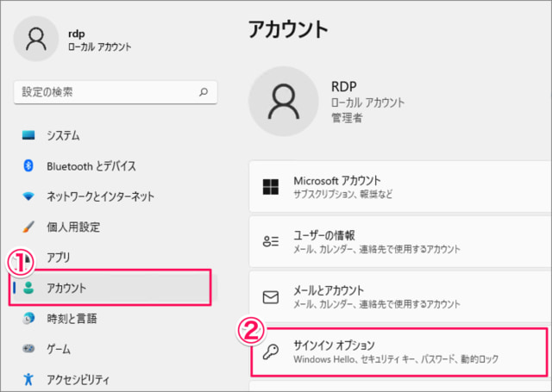Click the Bluetooth icon in sidebar

(x=28, y=165)
